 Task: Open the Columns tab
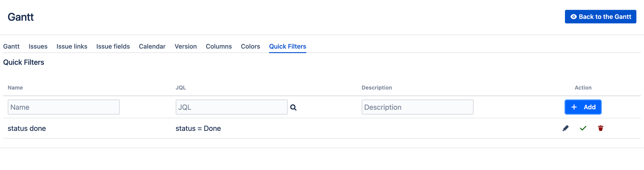point(219,46)
